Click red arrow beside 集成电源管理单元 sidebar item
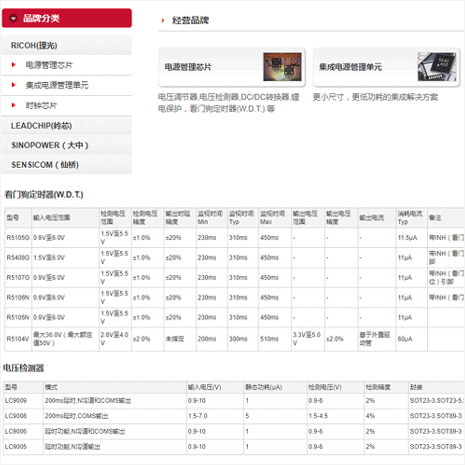 pyautogui.click(x=13, y=85)
